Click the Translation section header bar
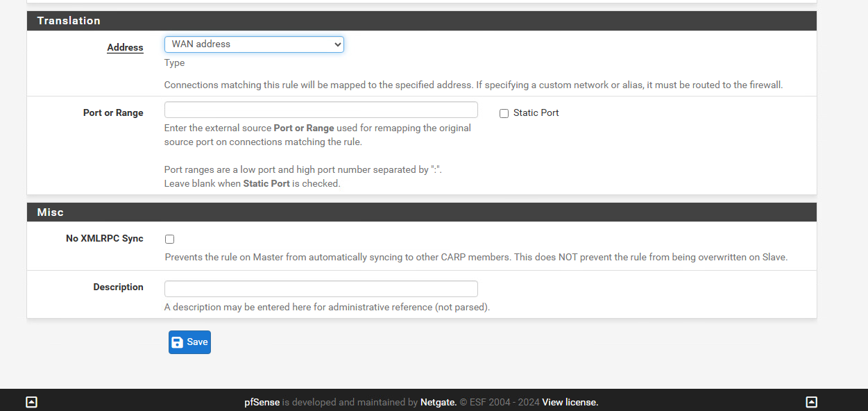This screenshot has height=411, width=868. pos(422,21)
